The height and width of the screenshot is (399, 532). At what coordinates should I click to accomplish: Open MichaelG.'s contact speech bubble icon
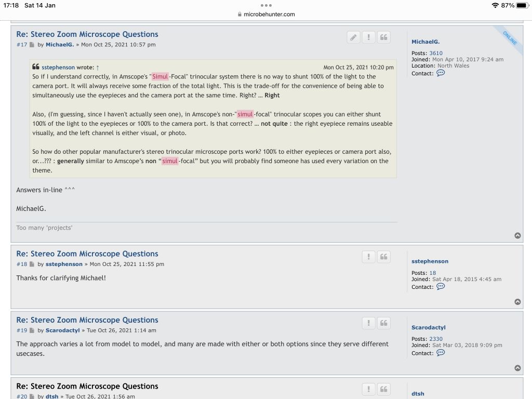pyautogui.click(x=441, y=73)
